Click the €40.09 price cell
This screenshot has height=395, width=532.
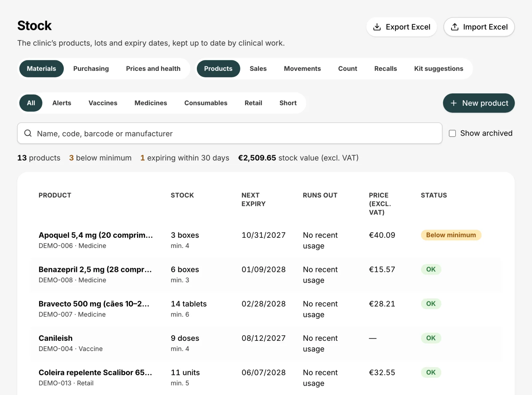click(382, 235)
